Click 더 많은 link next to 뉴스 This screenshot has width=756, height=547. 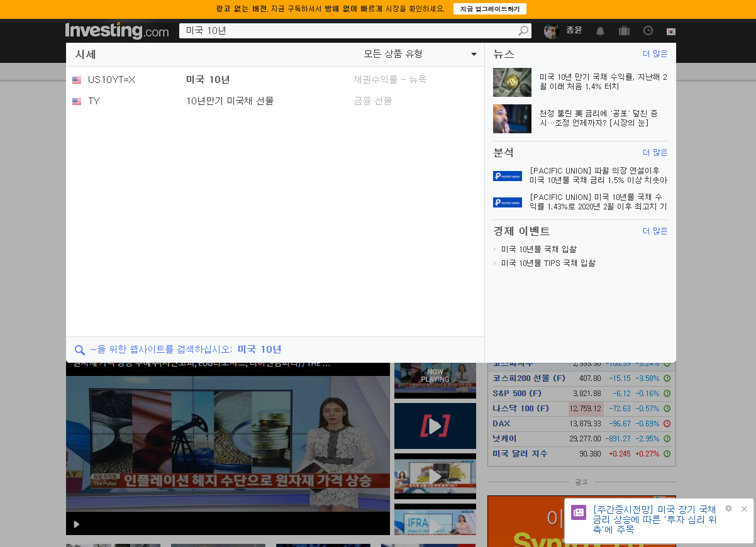point(655,54)
